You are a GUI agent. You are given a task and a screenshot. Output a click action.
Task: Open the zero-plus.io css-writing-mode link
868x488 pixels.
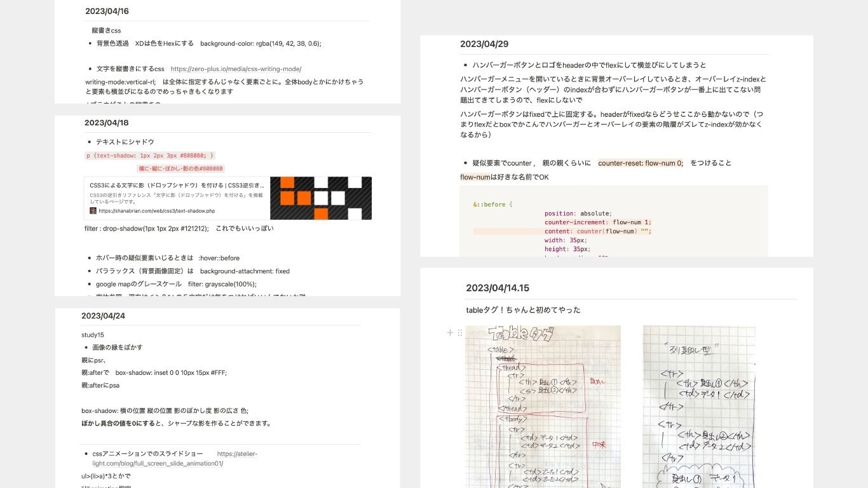click(236, 69)
